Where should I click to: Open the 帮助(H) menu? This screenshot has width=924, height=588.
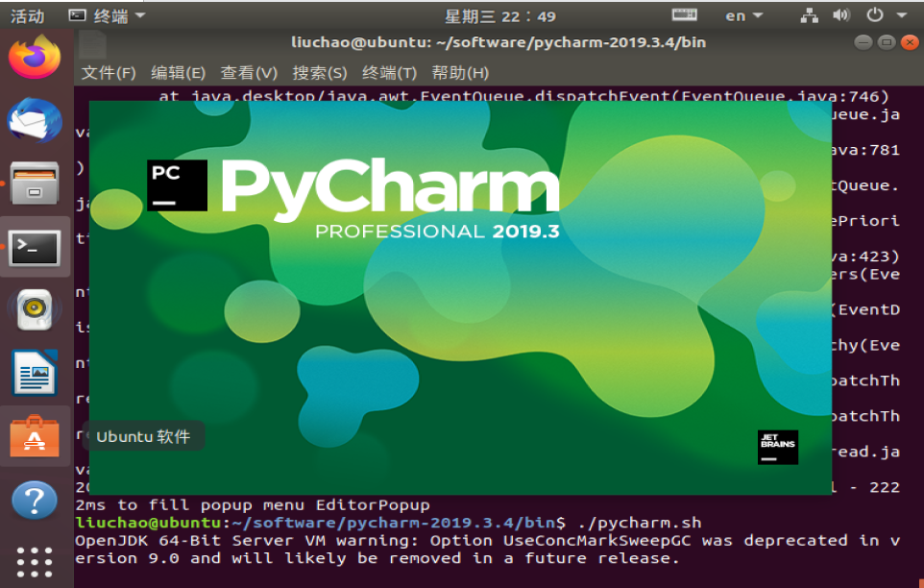[x=460, y=73]
